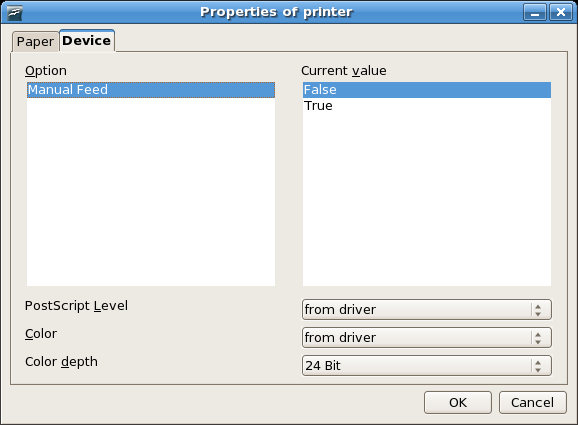The height and width of the screenshot is (425, 578).
Task: Select Manual Feed in Option list
Action: (151, 90)
